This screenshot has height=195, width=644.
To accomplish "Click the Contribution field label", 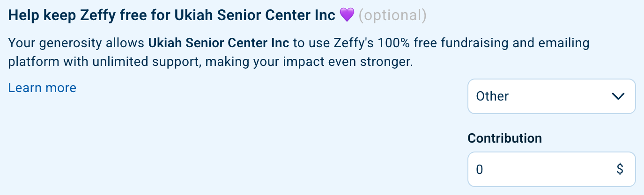I will [504, 138].
